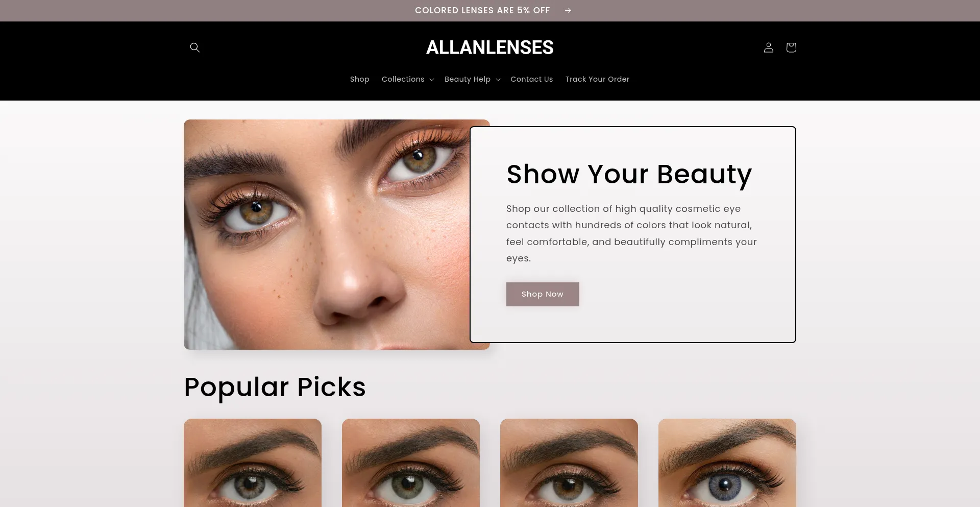The image size is (980, 507).
Task: Go to the Shop page
Action: [x=359, y=79]
